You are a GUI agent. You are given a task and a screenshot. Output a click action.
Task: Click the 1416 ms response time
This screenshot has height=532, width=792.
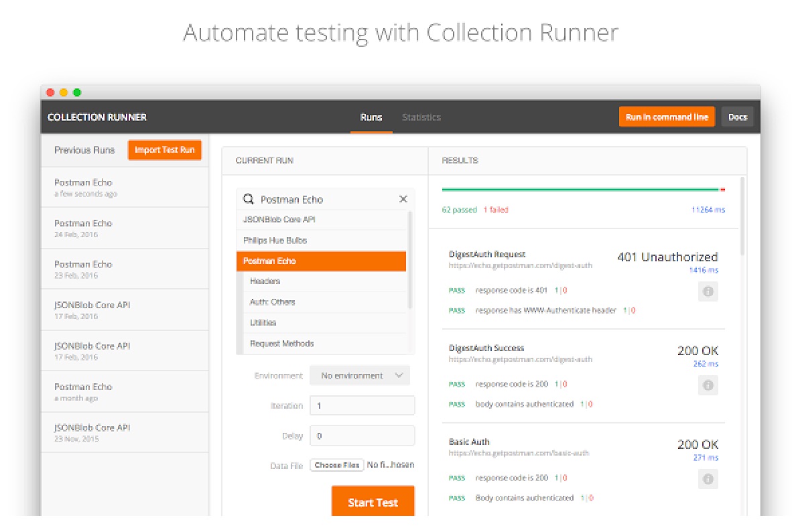point(704,270)
